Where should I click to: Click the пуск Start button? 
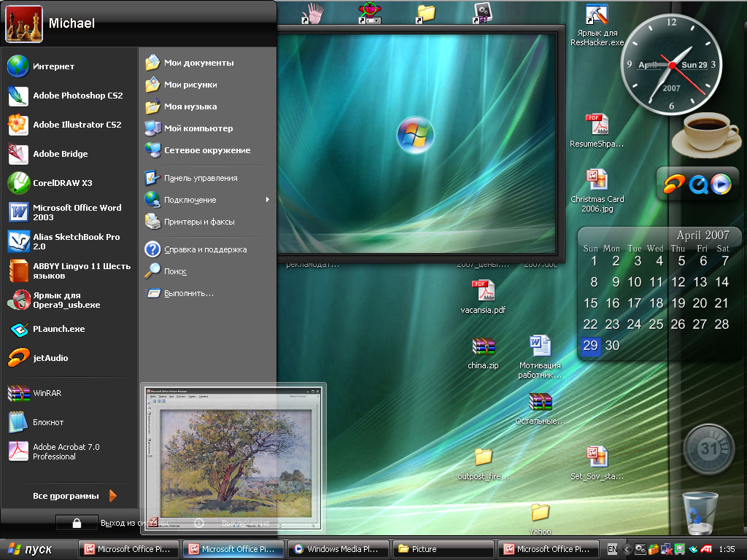pos(29,549)
